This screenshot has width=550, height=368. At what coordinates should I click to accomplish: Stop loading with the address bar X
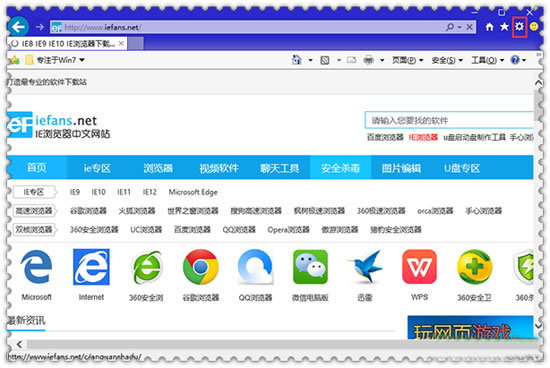469,27
